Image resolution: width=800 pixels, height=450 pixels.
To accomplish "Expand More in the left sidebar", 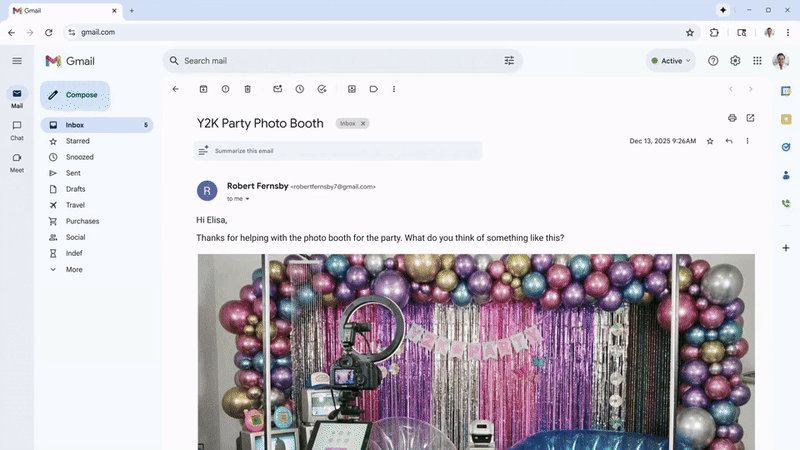I will tap(74, 269).
